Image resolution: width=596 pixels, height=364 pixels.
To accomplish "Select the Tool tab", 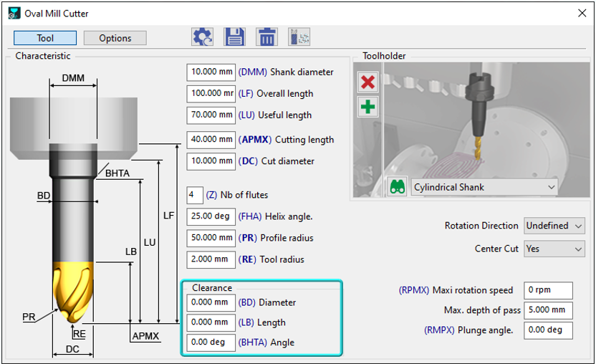I will [45, 38].
